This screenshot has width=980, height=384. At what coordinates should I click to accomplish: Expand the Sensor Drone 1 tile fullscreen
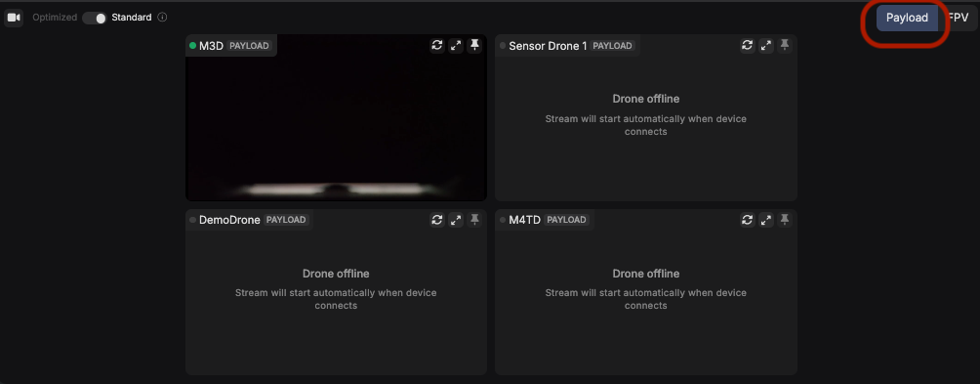pyautogui.click(x=765, y=45)
